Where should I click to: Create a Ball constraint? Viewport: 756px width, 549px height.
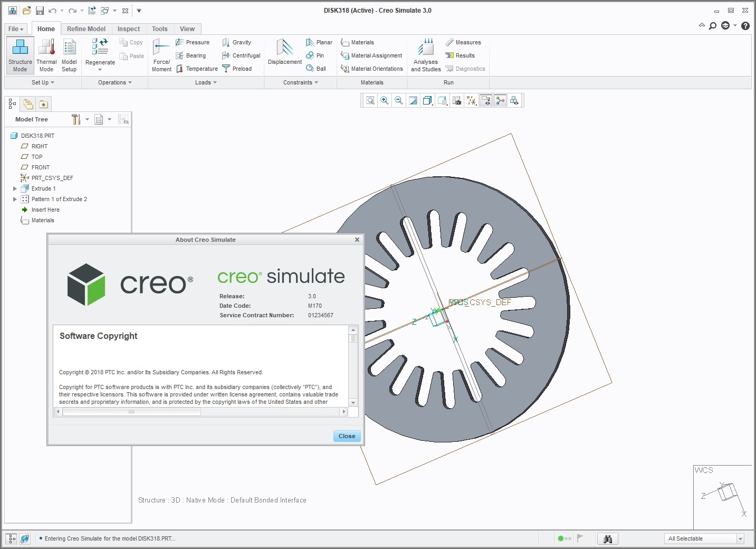tap(316, 69)
